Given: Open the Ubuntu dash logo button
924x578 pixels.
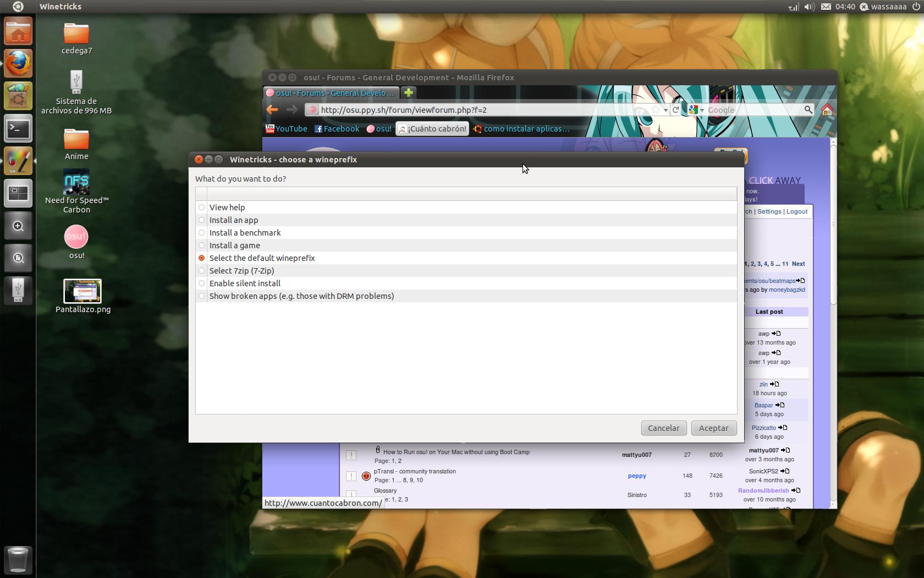Looking at the screenshot, I should (x=18, y=7).
